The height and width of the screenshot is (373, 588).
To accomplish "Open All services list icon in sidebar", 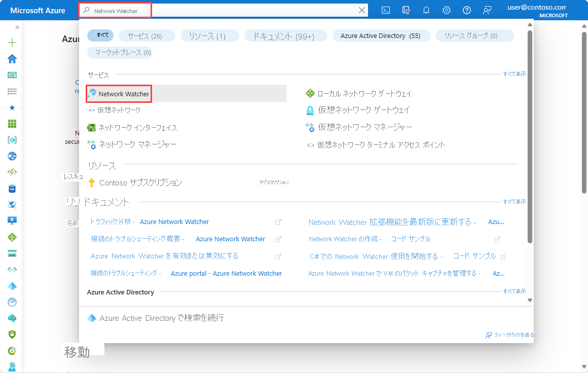I will pos(12,91).
